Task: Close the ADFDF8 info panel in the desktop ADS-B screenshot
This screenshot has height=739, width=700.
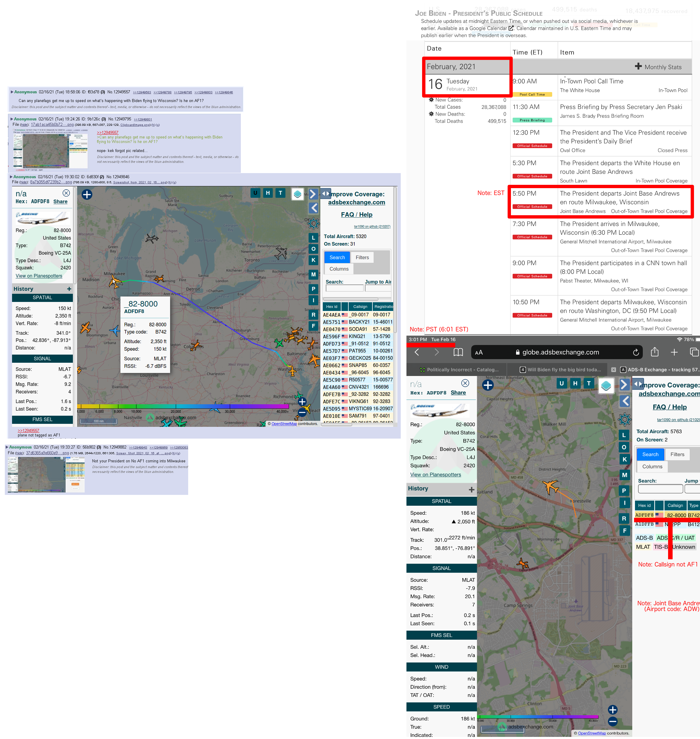Action: tap(66, 193)
